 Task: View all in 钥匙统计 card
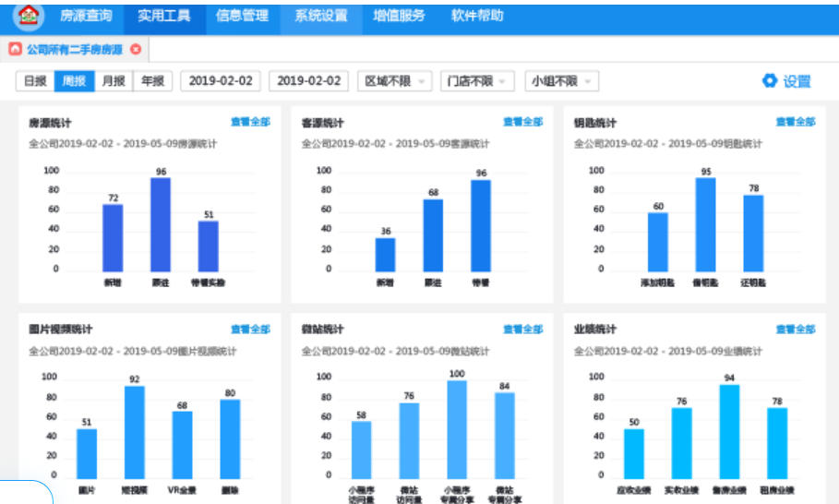coord(796,122)
